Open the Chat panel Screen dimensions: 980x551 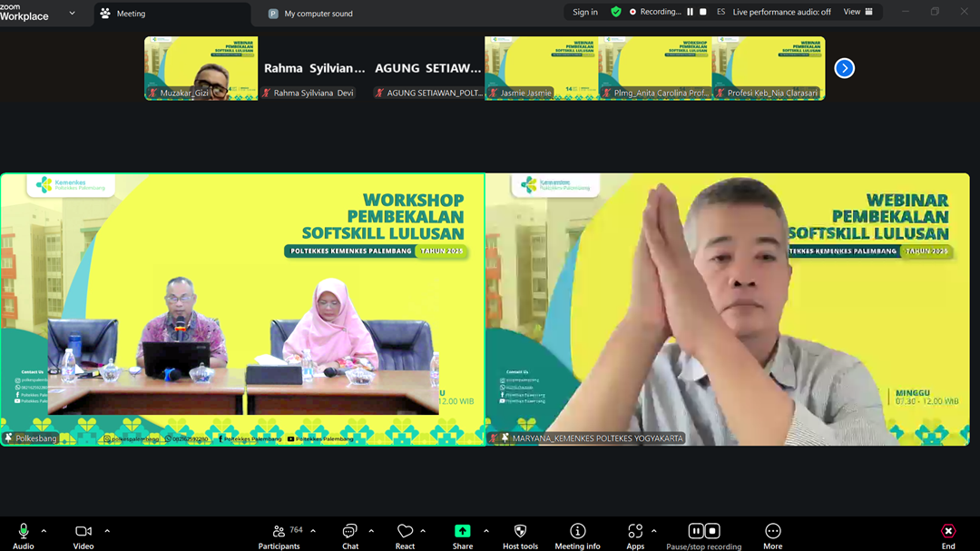pyautogui.click(x=350, y=536)
